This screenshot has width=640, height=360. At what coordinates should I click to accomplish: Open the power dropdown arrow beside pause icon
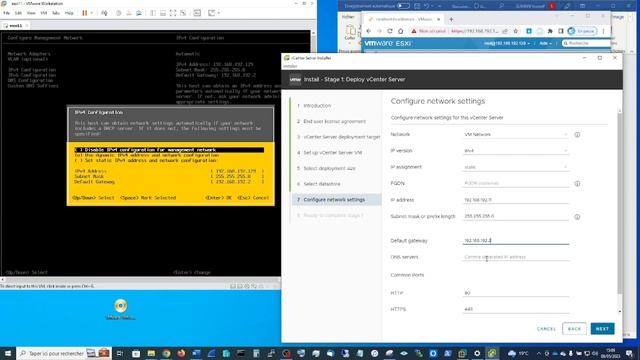pos(91,13)
